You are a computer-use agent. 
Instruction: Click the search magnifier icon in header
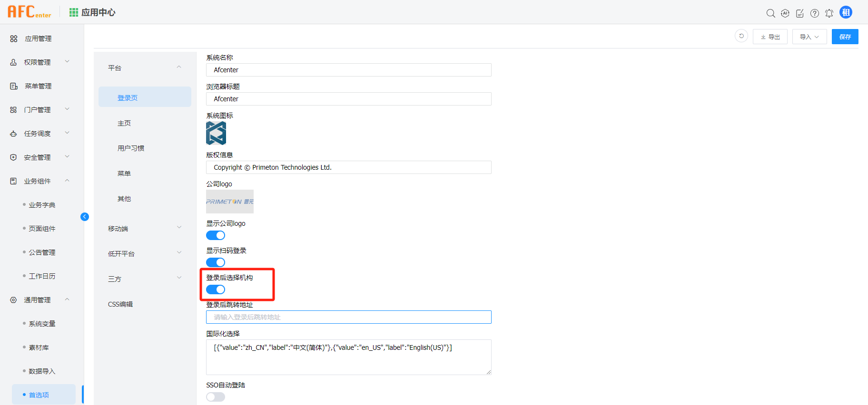[x=770, y=13]
